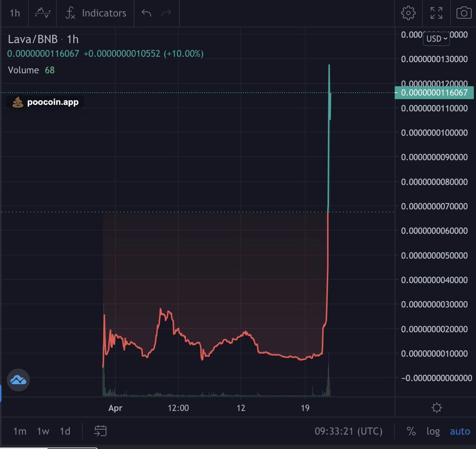
Task: Select the 1w date range
Action: click(x=43, y=431)
